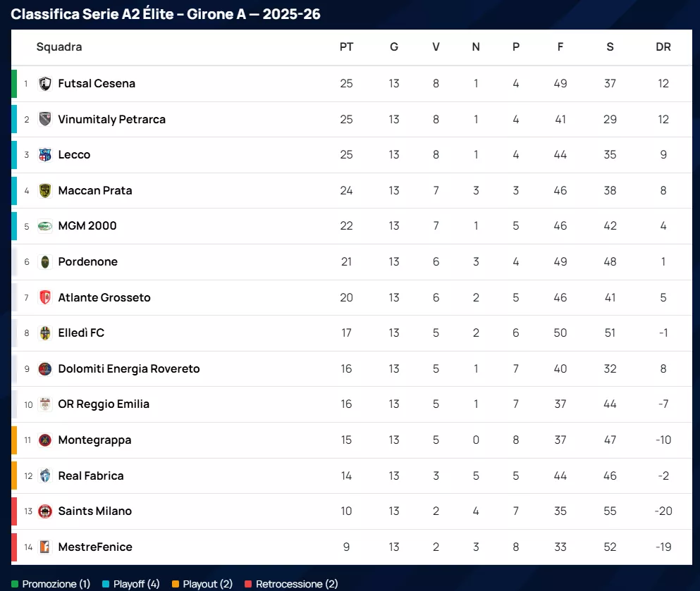Click the Montegrappa team crest

pos(45,440)
